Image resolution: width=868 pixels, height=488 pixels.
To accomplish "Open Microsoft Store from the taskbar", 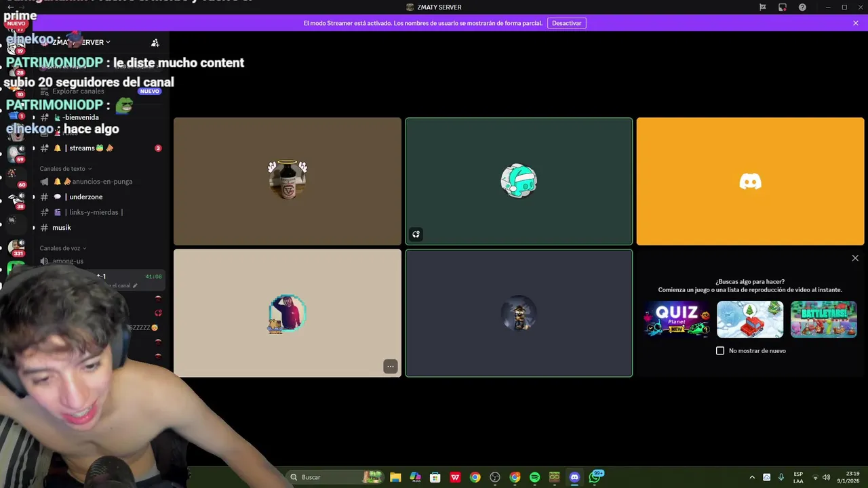I will pos(435,477).
